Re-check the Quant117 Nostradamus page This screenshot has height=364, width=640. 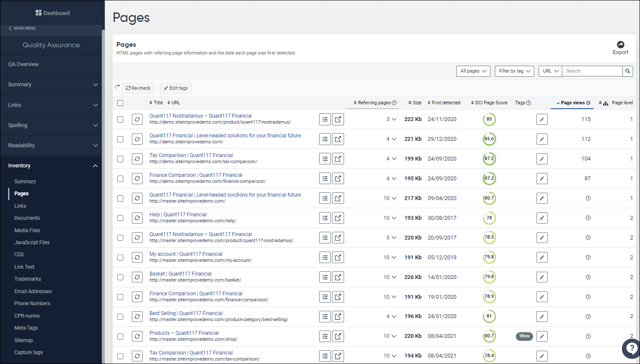(137, 119)
